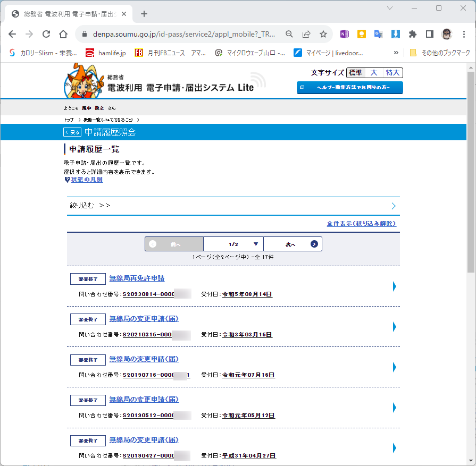476x466 pixels.
Task: Open the Extensions puzzle piece menu
Action: 412,34
